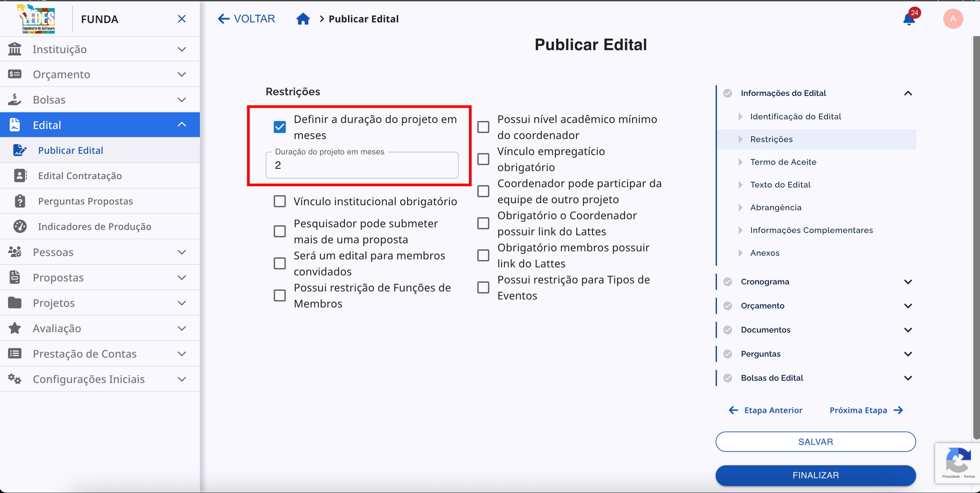The image size is (980, 493).
Task: Expand the Cronograma section
Action: [x=908, y=281]
